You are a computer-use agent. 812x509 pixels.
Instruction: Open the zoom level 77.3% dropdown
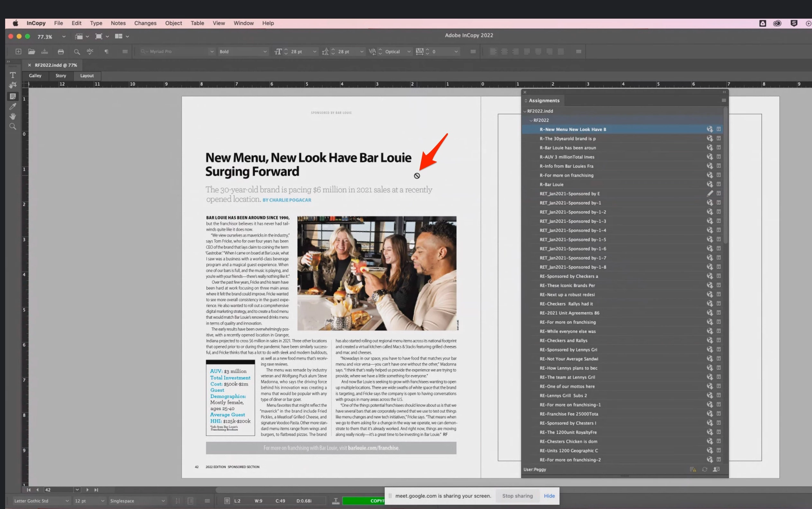(64, 36)
